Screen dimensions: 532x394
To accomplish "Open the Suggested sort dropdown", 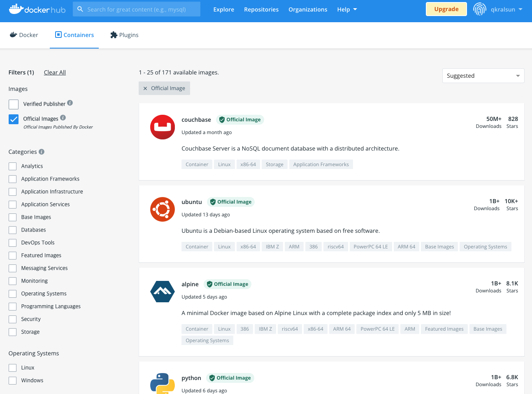I will click(x=483, y=76).
